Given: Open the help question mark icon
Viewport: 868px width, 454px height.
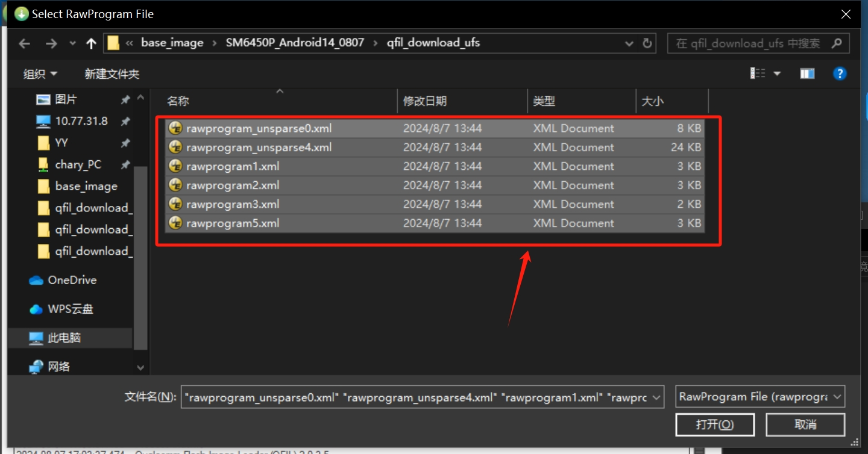Looking at the screenshot, I should pyautogui.click(x=840, y=73).
